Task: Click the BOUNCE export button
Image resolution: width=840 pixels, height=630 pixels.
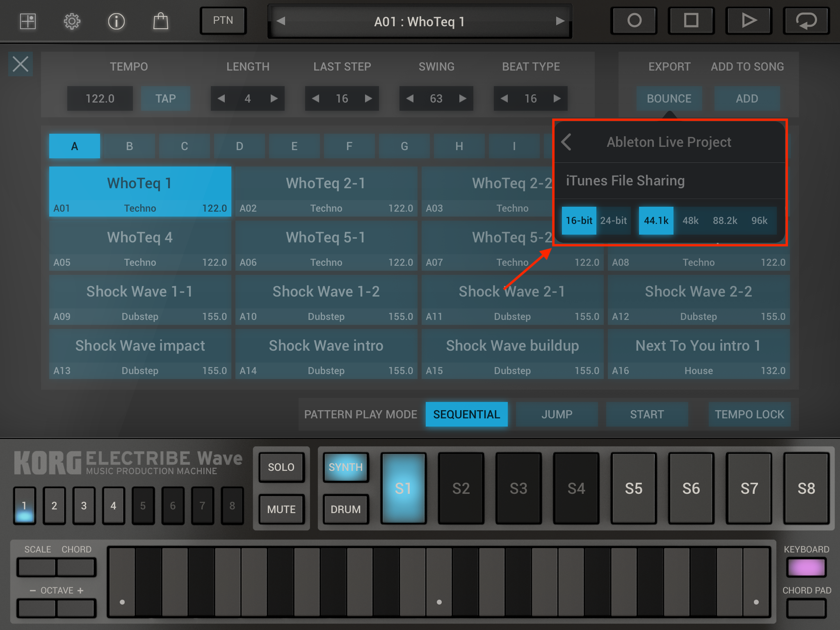Action: point(669,98)
